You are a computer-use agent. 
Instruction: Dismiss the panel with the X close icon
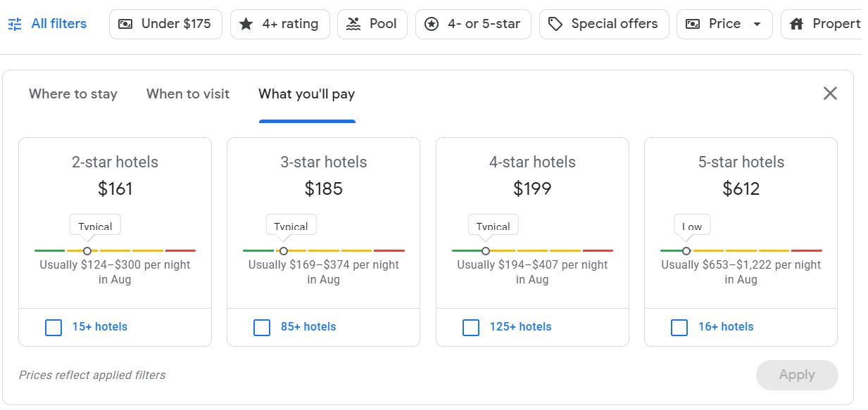(831, 93)
